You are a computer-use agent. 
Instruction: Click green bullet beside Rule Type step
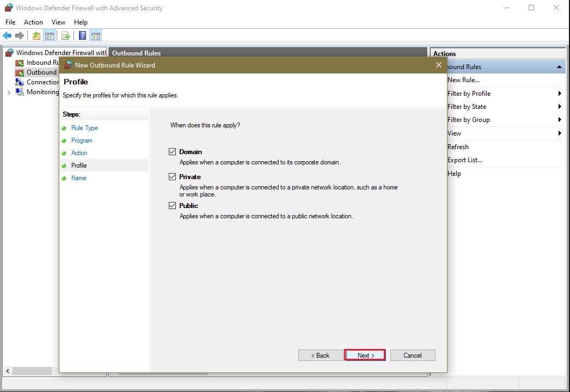tap(64, 128)
